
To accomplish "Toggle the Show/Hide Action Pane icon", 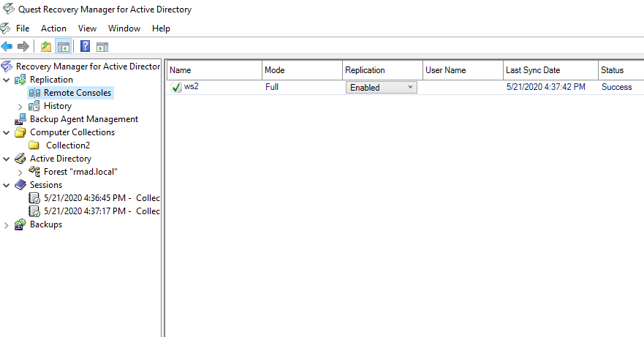I will pyautogui.click(x=102, y=47).
